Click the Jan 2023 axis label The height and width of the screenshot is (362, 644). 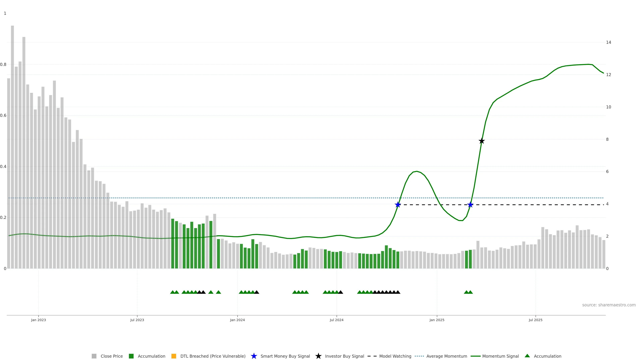point(39,320)
